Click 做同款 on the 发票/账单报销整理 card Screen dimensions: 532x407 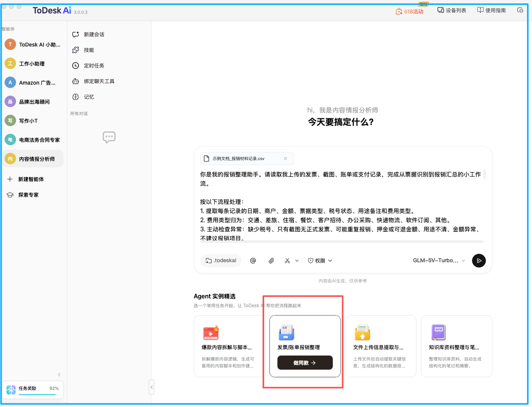click(x=305, y=363)
